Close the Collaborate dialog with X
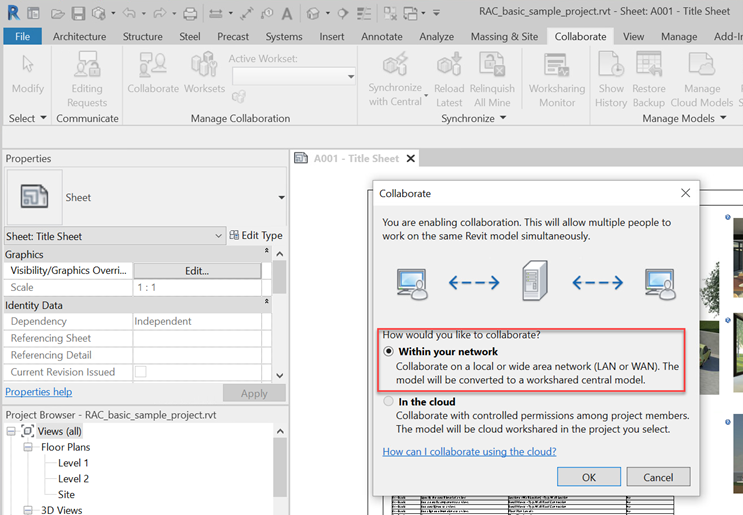This screenshot has height=515, width=743. point(685,193)
